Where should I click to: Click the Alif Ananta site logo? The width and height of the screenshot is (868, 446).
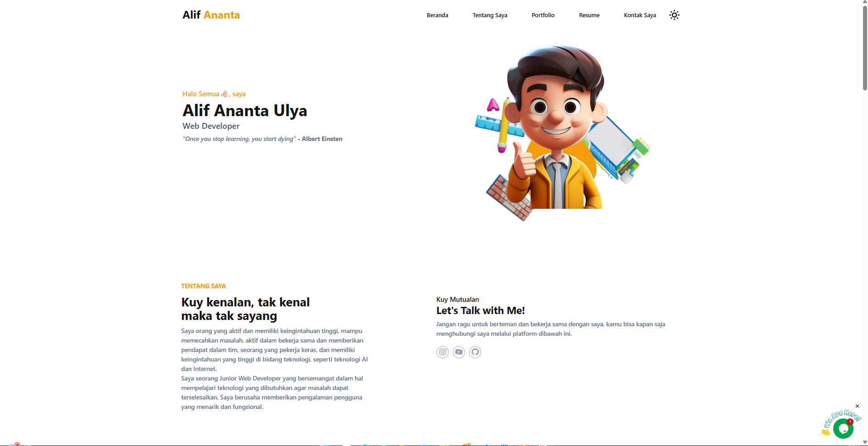pos(211,15)
